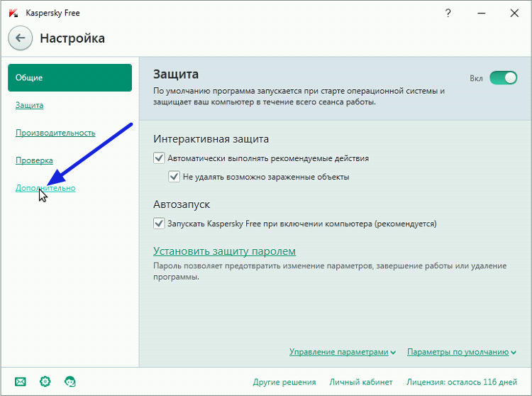
Task: Minimize the Kaspersky Free window
Action: click(x=481, y=13)
